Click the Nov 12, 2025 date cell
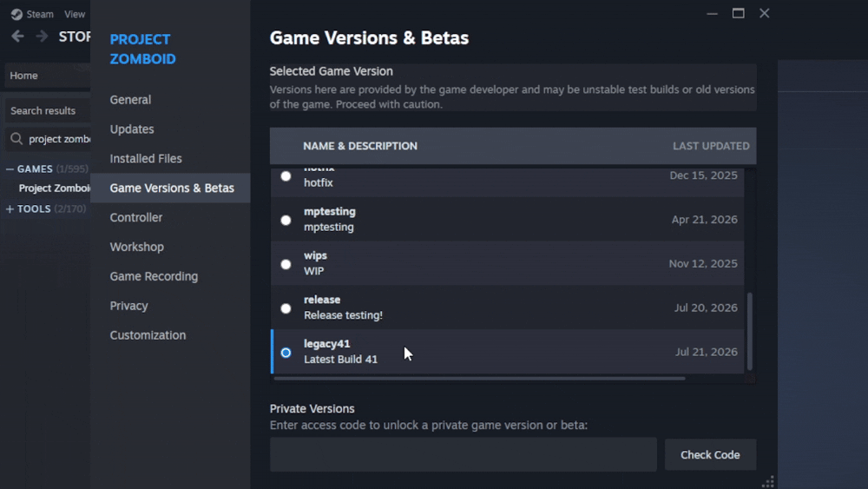 click(703, 263)
